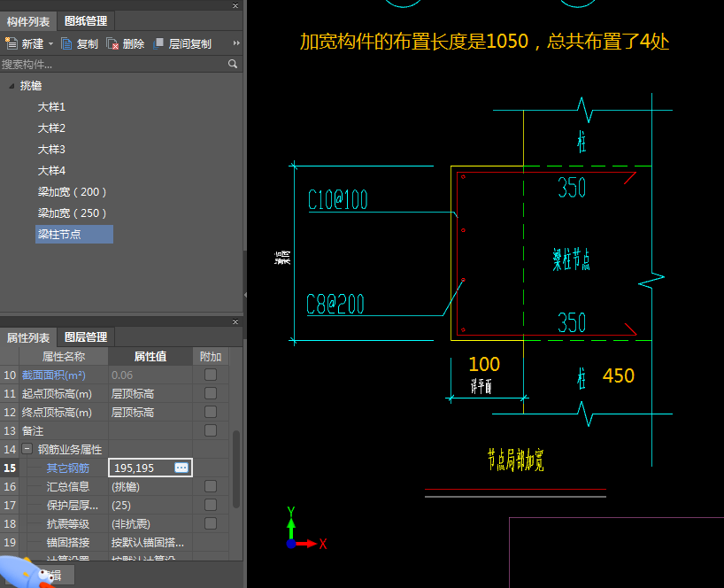Switch to the 图纸管理 tab
This screenshot has width=724, height=588.
pyautogui.click(x=86, y=20)
